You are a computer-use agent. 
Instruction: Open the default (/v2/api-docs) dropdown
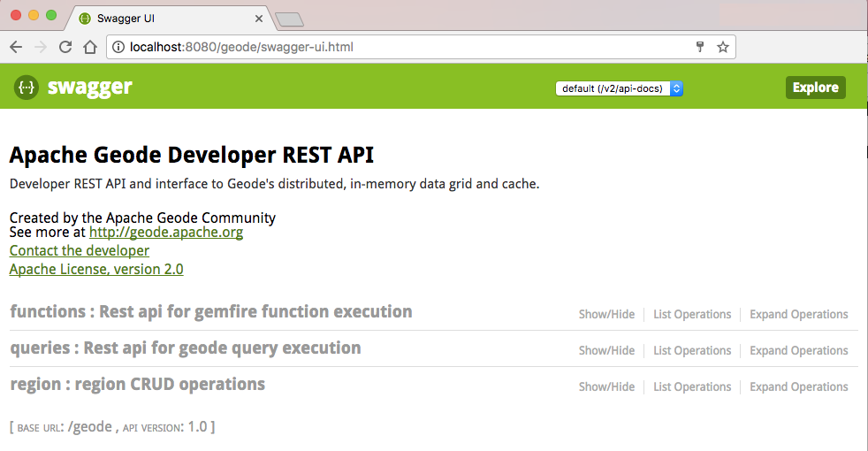click(620, 88)
